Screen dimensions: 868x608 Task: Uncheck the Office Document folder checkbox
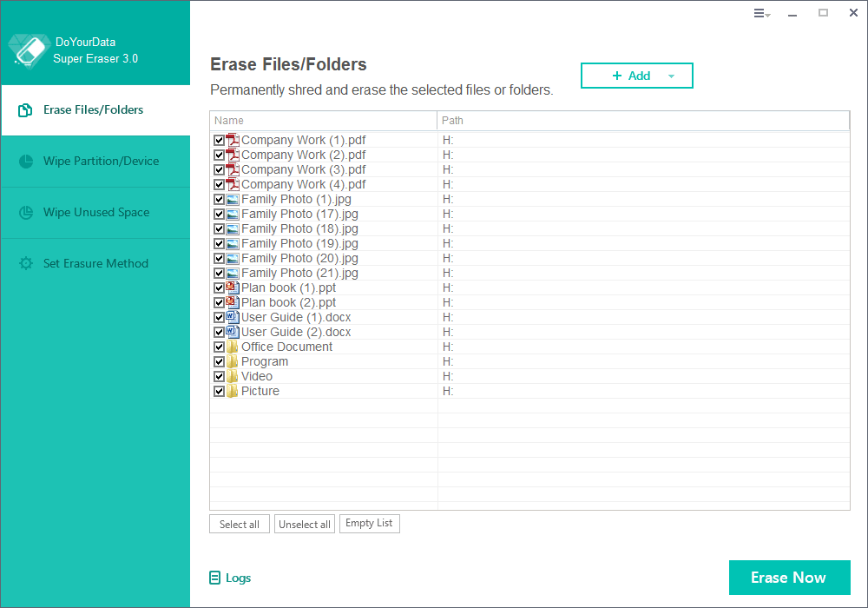[x=220, y=347]
